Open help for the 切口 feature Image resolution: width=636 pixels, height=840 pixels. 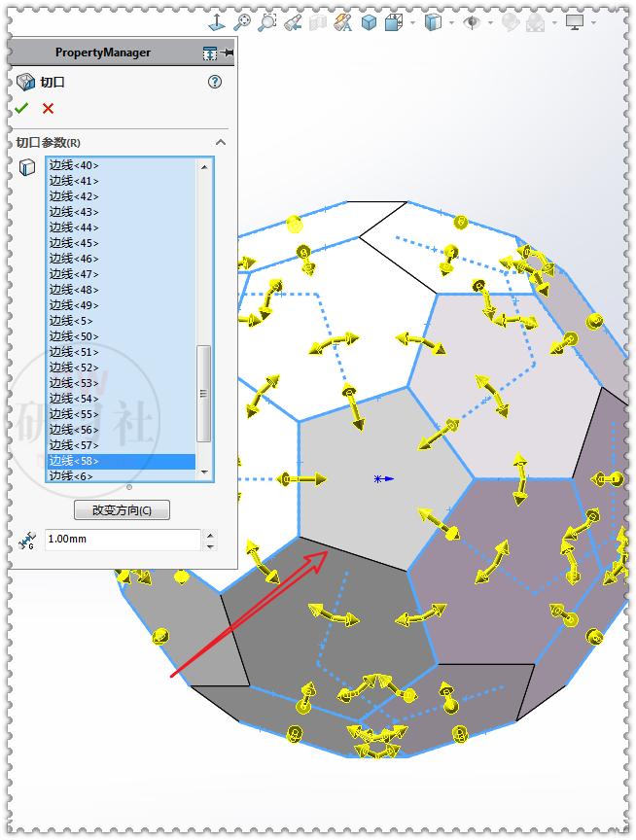pos(215,82)
